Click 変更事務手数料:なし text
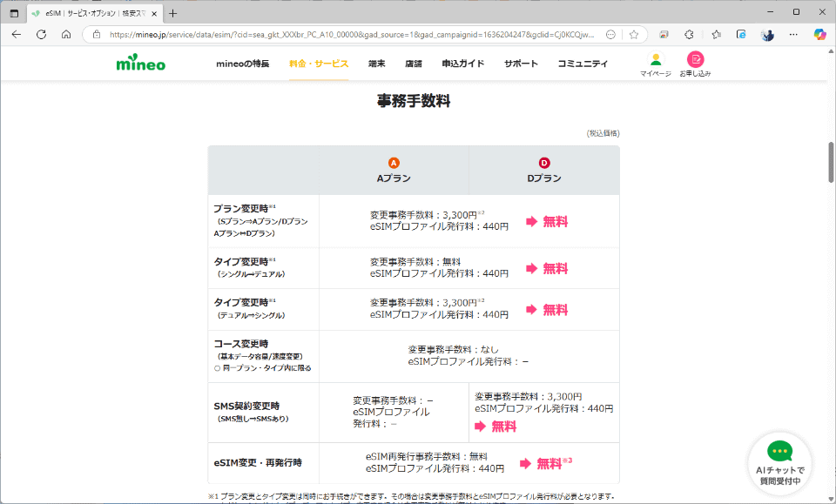Image resolution: width=836 pixels, height=504 pixels. pos(453,350)
